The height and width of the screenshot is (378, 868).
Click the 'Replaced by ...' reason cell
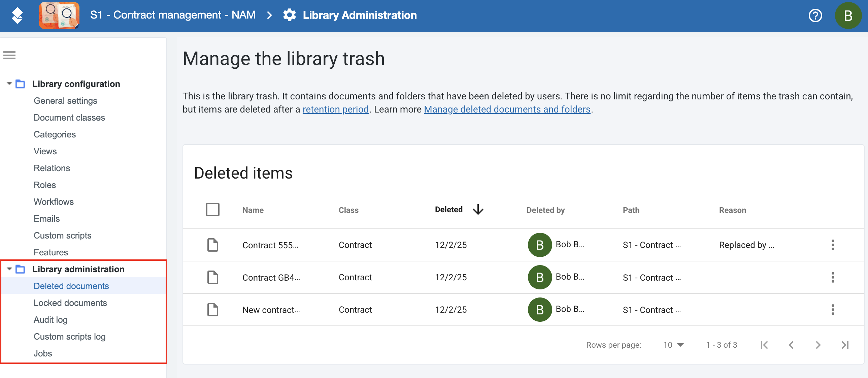[746, 245]
